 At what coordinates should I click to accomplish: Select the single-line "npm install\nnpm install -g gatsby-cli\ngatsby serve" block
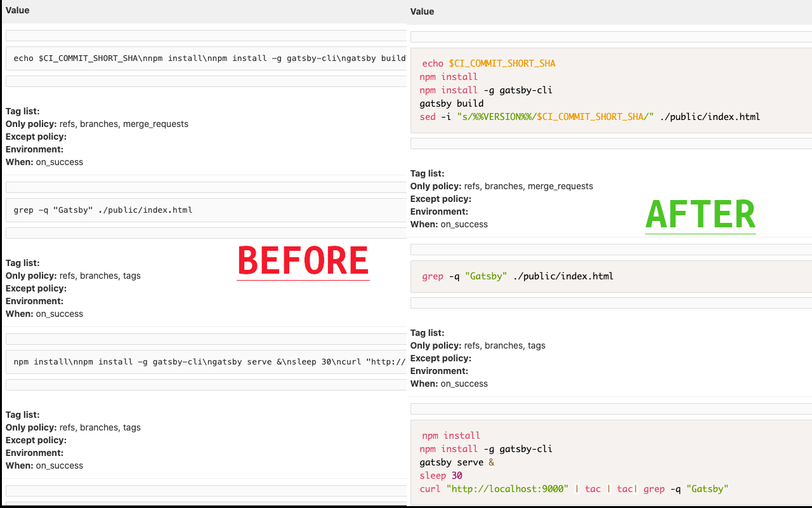[206, 362]
